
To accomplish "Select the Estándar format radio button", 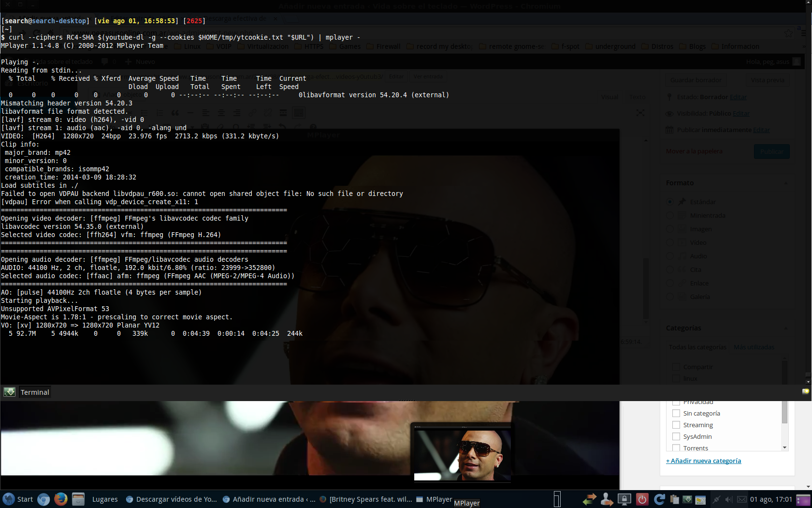I will click(670, 202).
